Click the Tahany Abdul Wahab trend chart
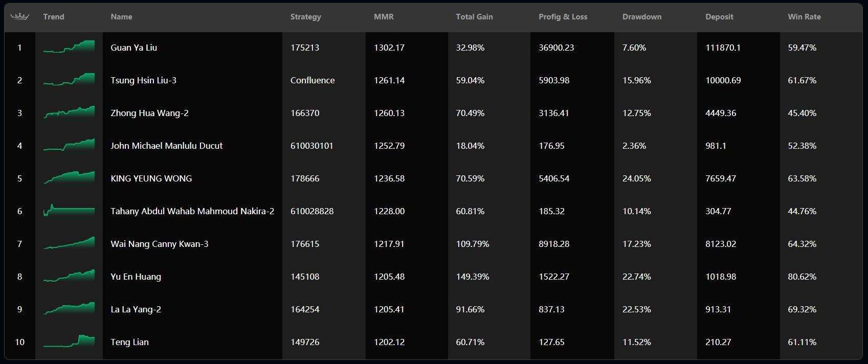868x364 pixels. click(69, 210)
